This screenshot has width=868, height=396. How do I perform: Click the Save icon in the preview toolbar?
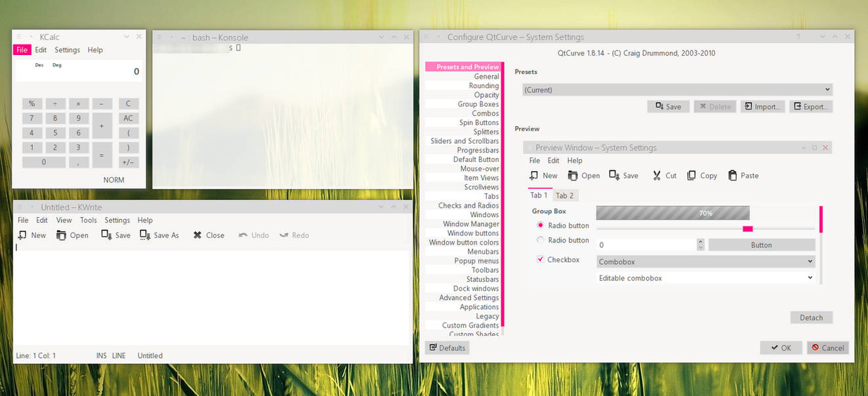(614, 175)
